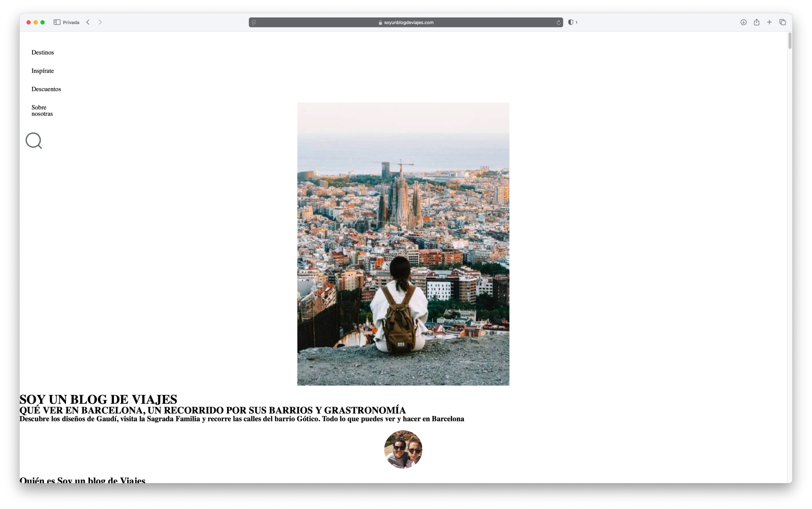This screenshot has width=812, height=509.
Task: Go forward with the browser forward arrow
Action: click(100, 22)
